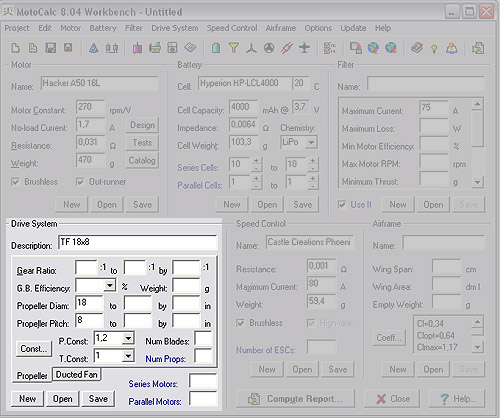Click the light bulb tip icon
The image size is (500, 418).
[x=434, y=49]
